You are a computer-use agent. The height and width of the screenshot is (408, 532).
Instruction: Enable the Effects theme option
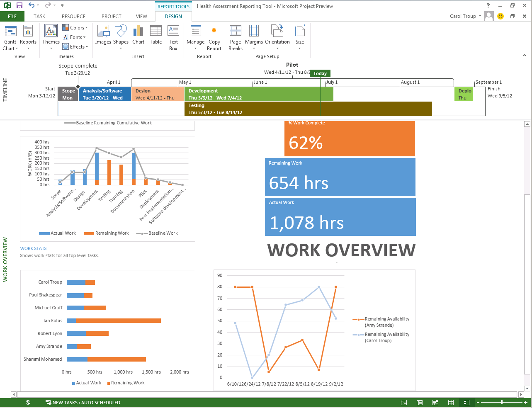[x=75, y=46]
